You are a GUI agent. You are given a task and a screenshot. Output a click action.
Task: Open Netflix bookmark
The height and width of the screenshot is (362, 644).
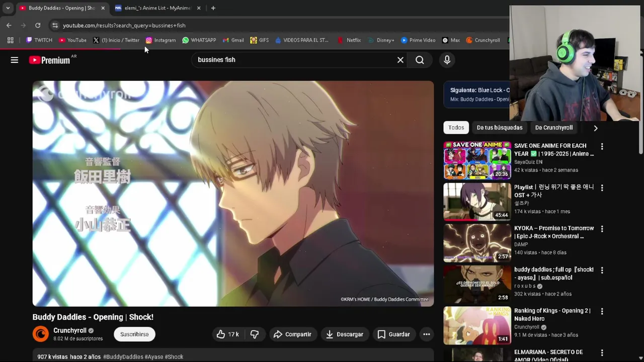(349, 40)
